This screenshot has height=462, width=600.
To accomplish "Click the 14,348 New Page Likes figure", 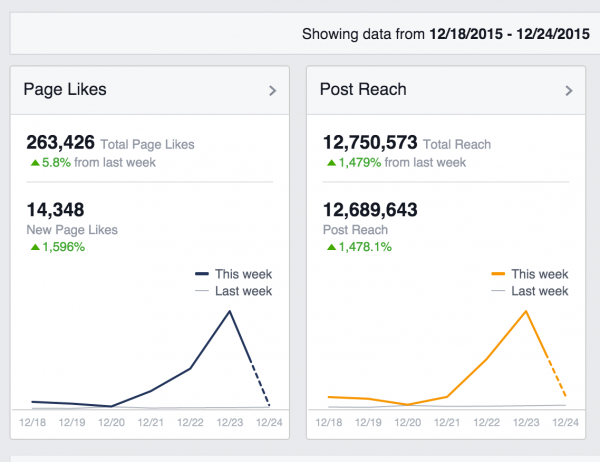I will [x=53, y=210].
